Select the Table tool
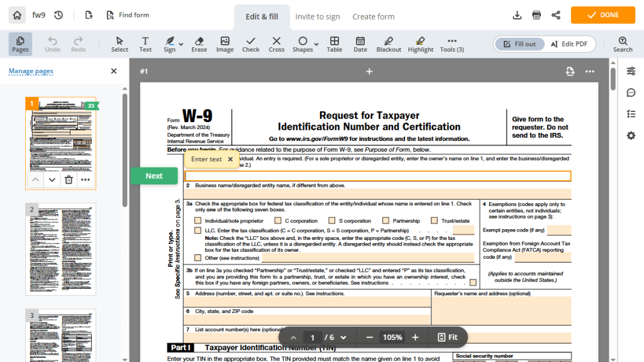 [335, 44]
